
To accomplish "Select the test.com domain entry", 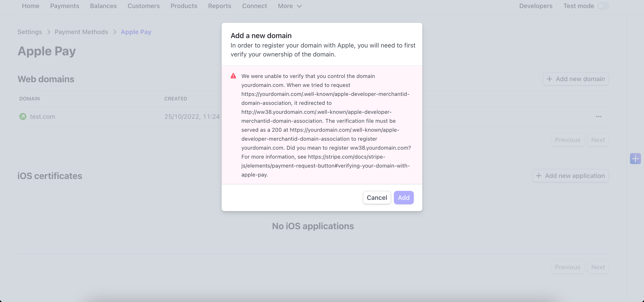I will (43, 116).
